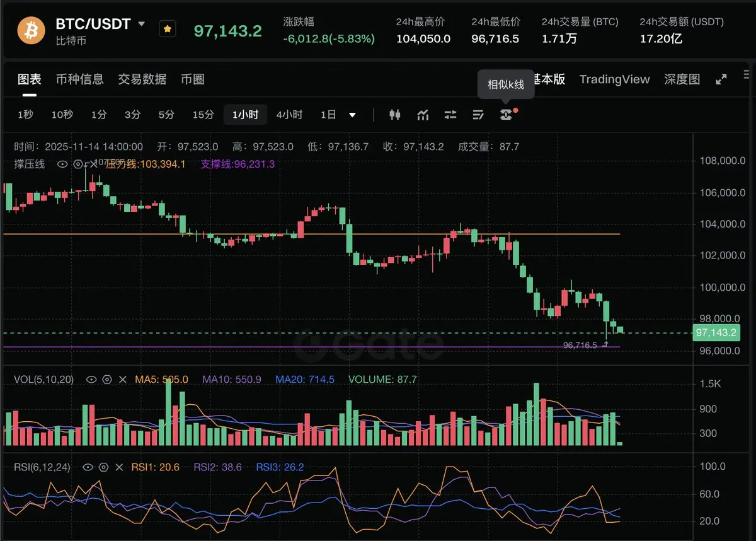Click the RSI(6,12,24) indicator name
Screen dimensions: 756x541
coord(42,467)
